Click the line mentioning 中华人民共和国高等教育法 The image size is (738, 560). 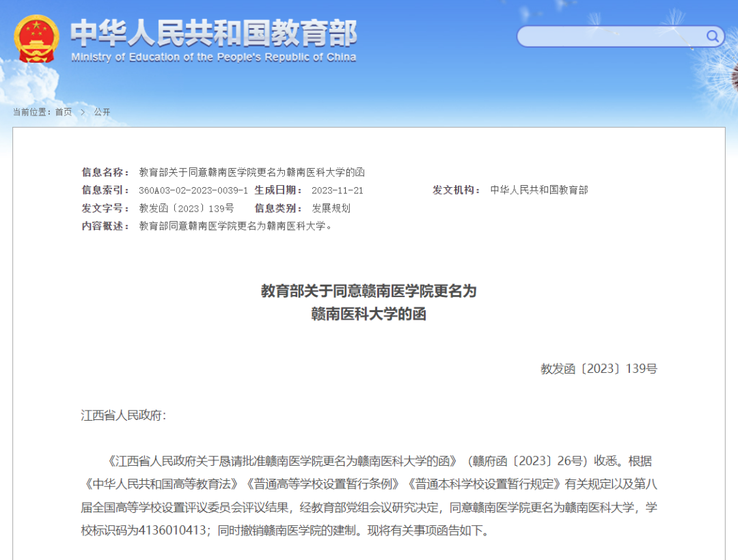[x=369, y=484]
